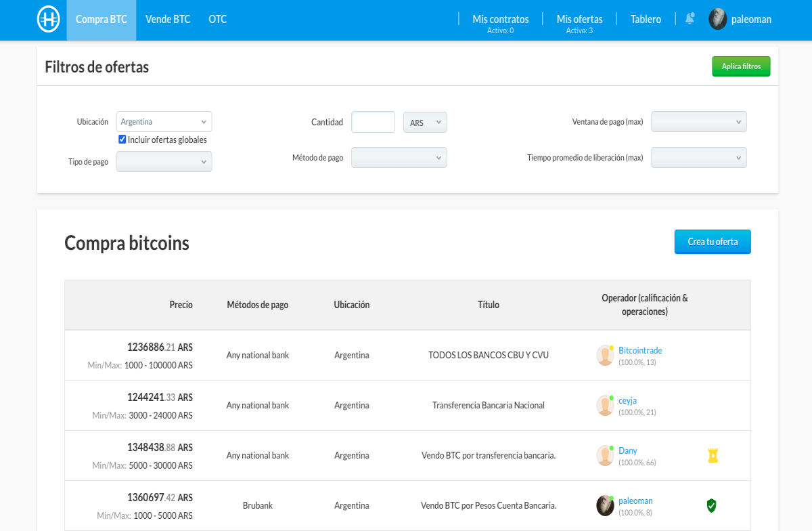Expand the ARS currency dropdown
812x531 pixels.
coord(425,123)
